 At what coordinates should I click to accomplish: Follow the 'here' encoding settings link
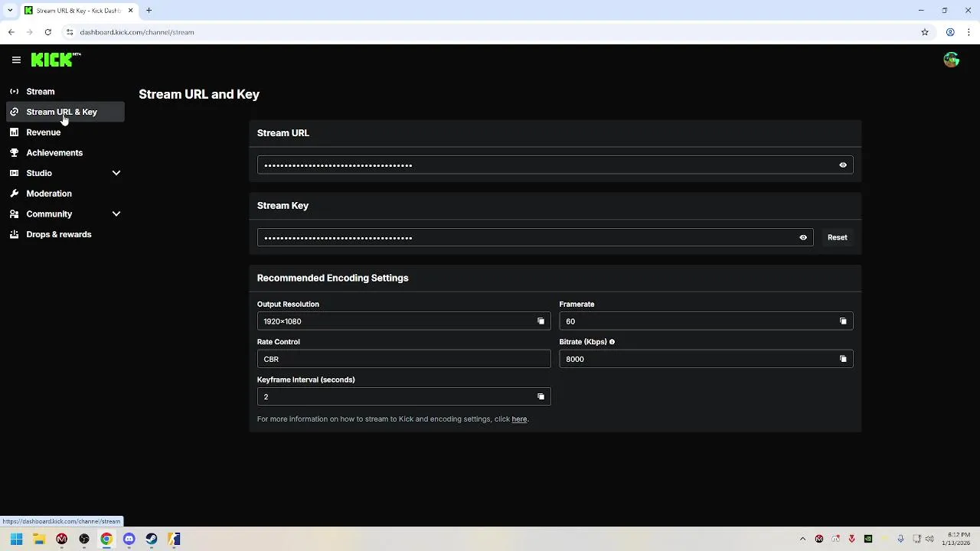(x=519, y=419)
